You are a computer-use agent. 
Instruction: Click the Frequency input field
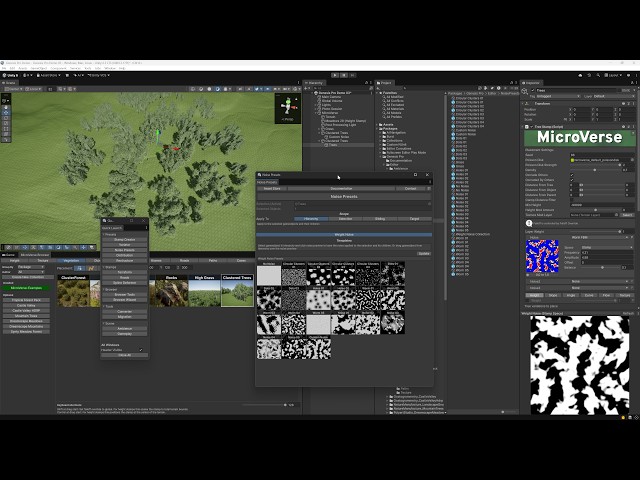point(607,253)
